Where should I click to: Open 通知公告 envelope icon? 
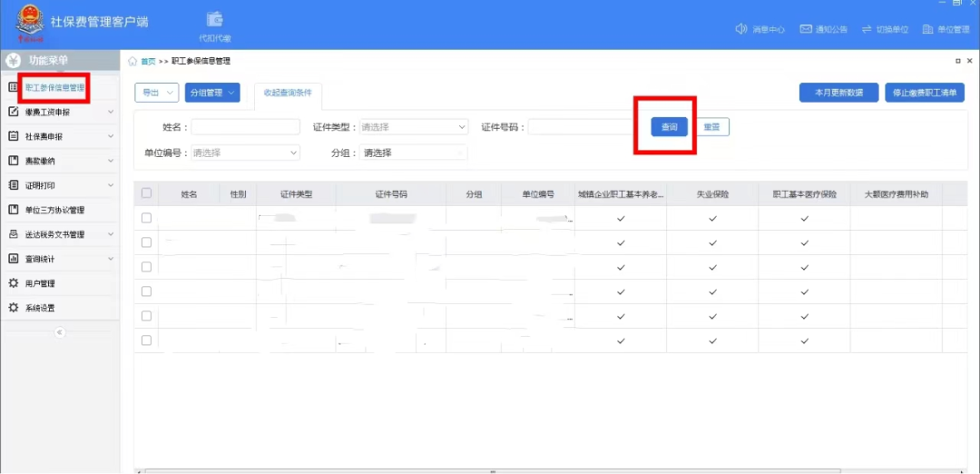(806, 29)
